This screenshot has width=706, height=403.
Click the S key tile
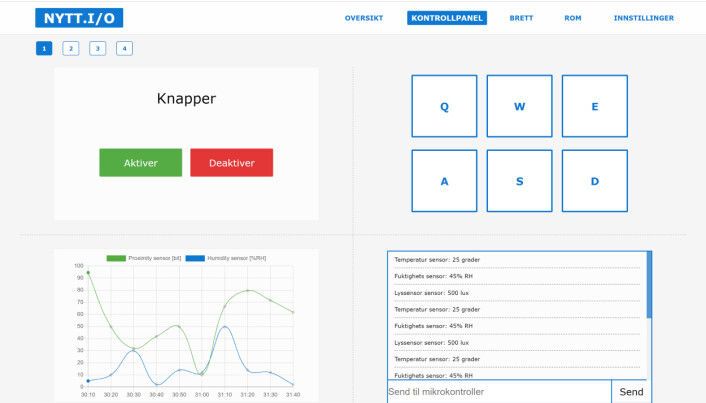520,181
